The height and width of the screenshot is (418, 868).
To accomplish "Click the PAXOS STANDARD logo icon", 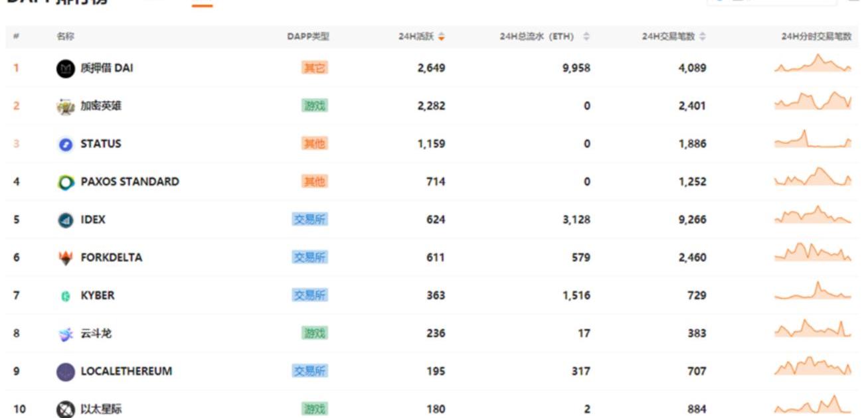I will (65, 182).
